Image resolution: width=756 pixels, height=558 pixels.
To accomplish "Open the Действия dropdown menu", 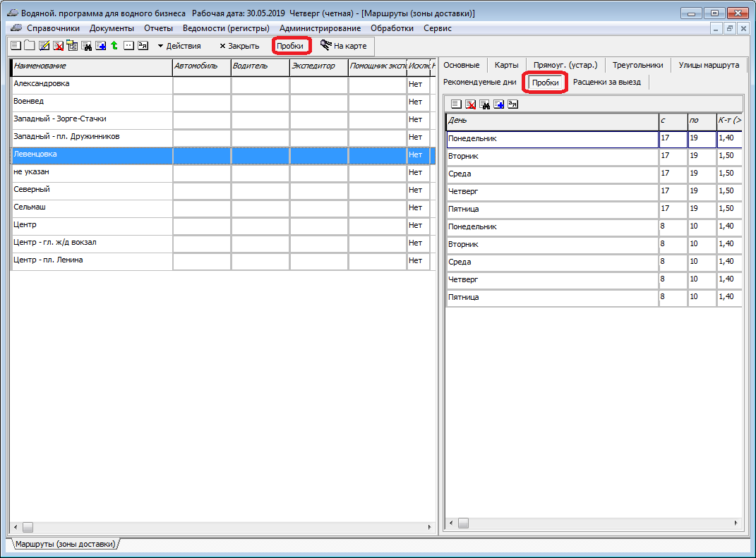I will 179,46.
